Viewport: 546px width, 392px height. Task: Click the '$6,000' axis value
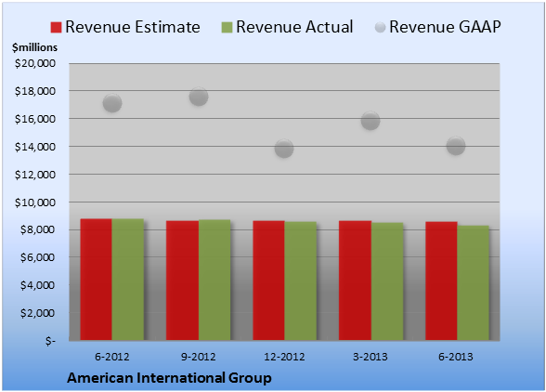click(x=37, y=257)
